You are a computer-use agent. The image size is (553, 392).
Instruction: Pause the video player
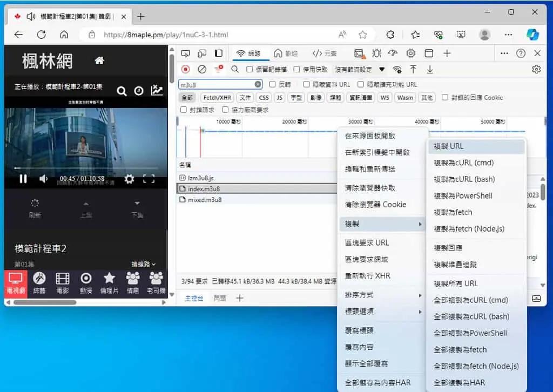pyautogui.click(x=23, y=179)
